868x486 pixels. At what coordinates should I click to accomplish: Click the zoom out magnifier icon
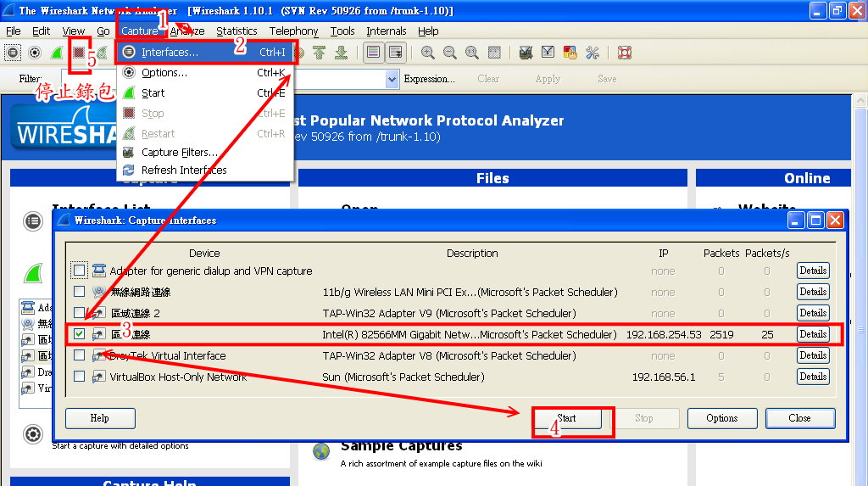coord(450,53)
